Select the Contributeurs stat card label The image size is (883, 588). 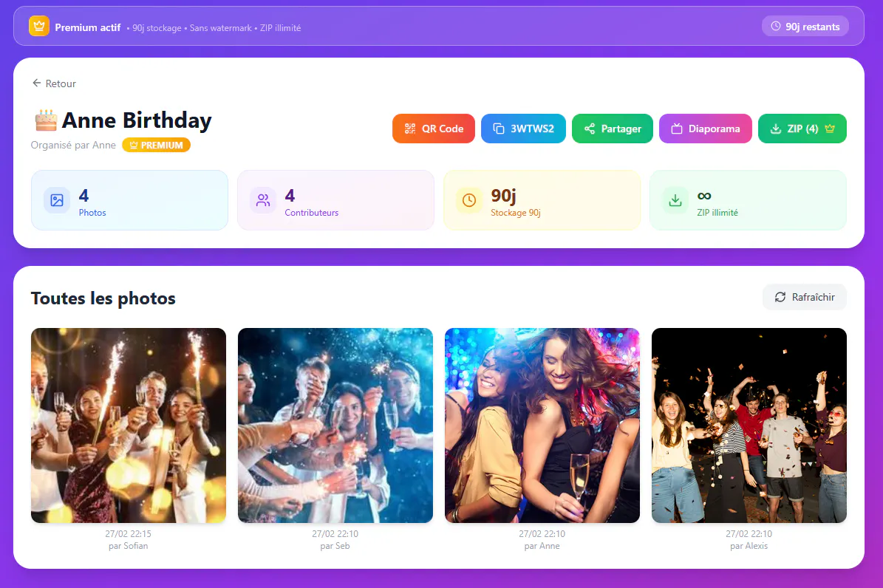(311, 212)
